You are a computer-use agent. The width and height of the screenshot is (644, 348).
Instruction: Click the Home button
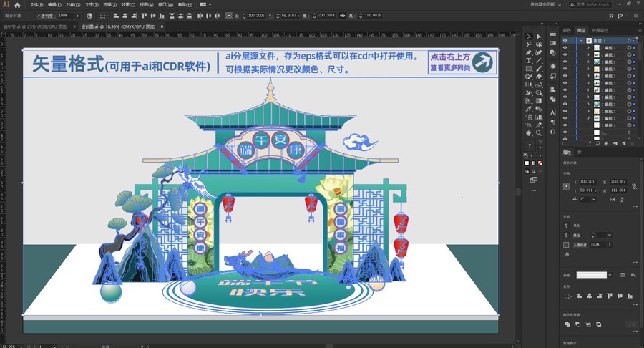coord(17,5)
